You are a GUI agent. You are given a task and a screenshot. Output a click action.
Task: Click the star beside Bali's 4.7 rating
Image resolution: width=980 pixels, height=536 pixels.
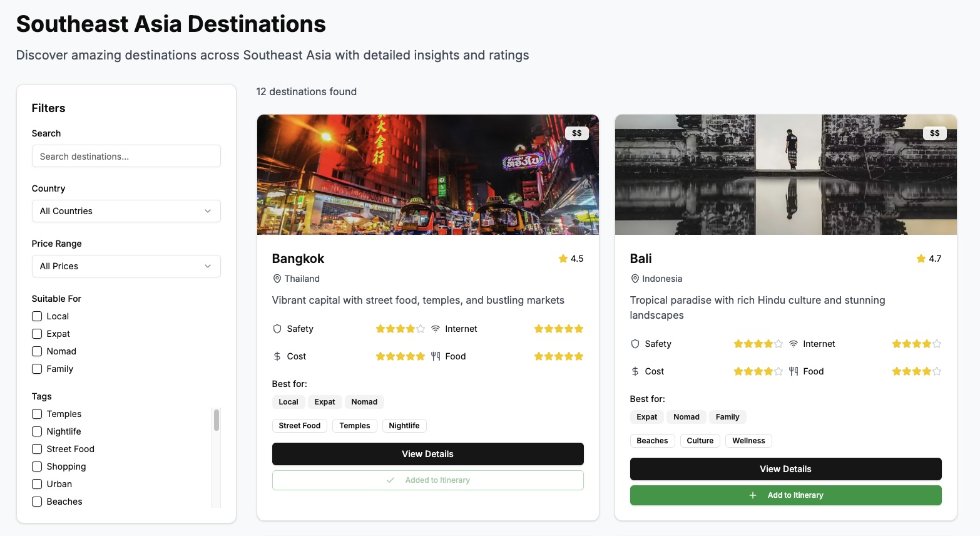pos(921,258)
